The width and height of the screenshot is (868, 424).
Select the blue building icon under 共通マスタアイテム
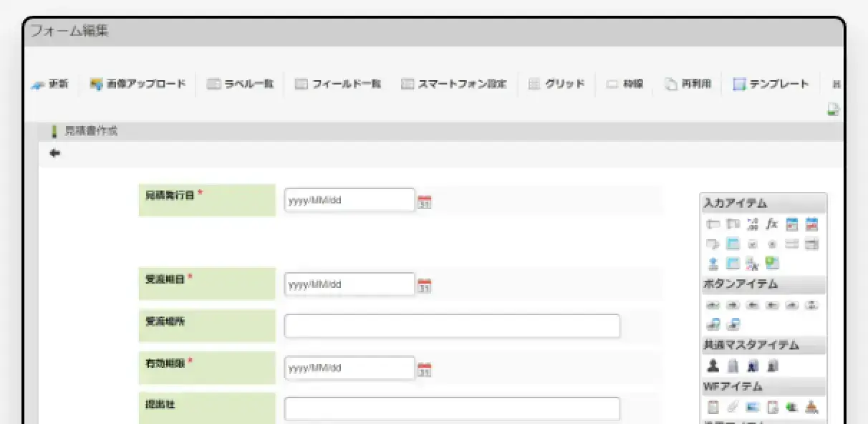(x=752, y=366)
